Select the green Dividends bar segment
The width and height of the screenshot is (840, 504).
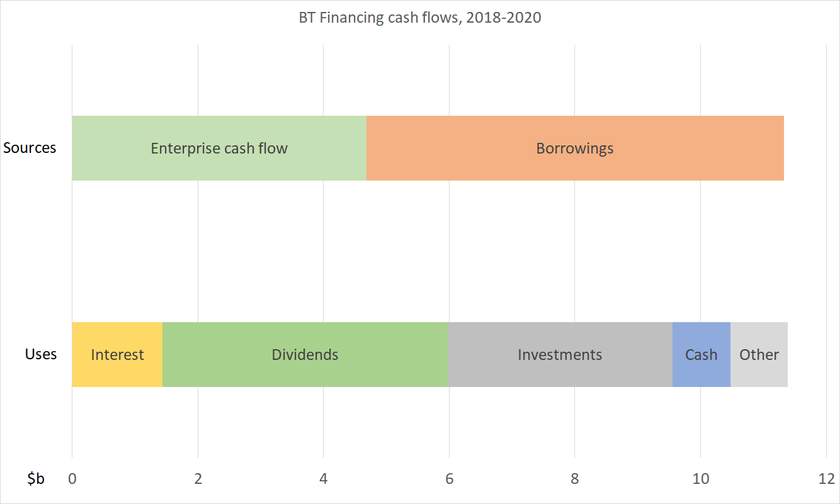tap(305, 354)
